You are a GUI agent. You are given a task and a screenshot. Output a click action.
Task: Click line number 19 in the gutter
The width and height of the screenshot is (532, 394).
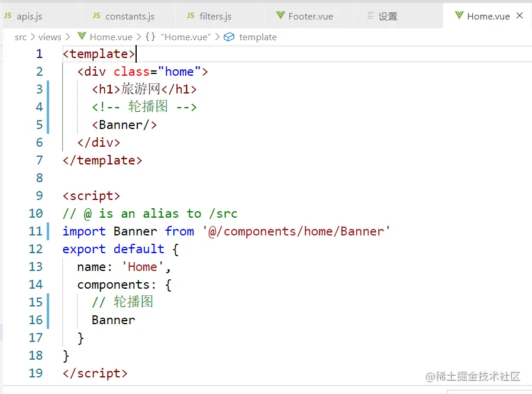[x=36, y=373]
